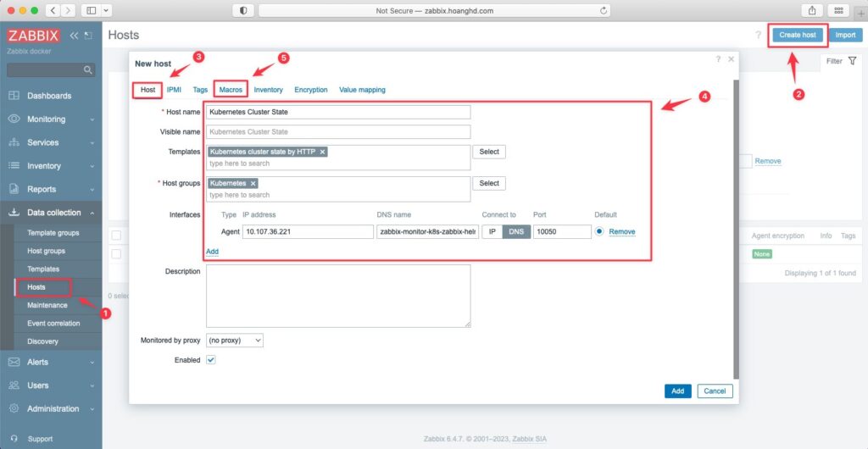
Task: Click the Remove interface link
Action: tap(622, 231)
